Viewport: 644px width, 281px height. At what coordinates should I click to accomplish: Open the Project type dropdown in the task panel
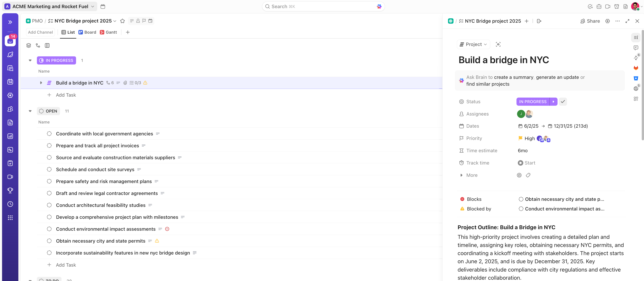473,44
